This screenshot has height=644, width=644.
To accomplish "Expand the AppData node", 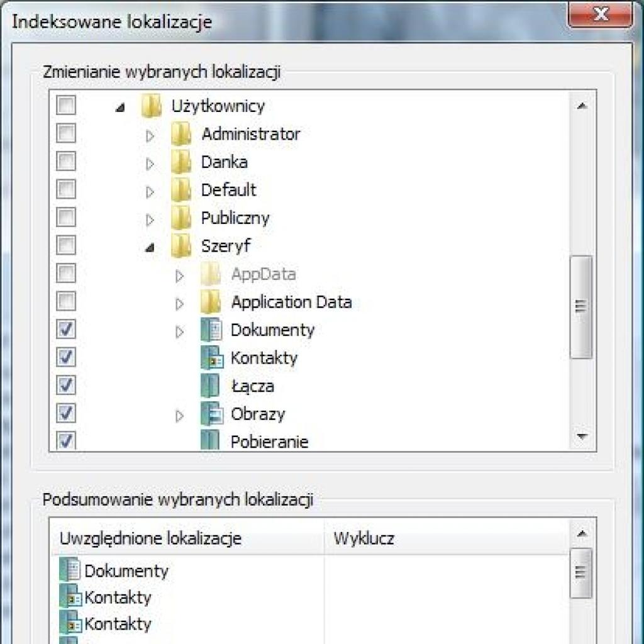I will [x=179, y=276].
